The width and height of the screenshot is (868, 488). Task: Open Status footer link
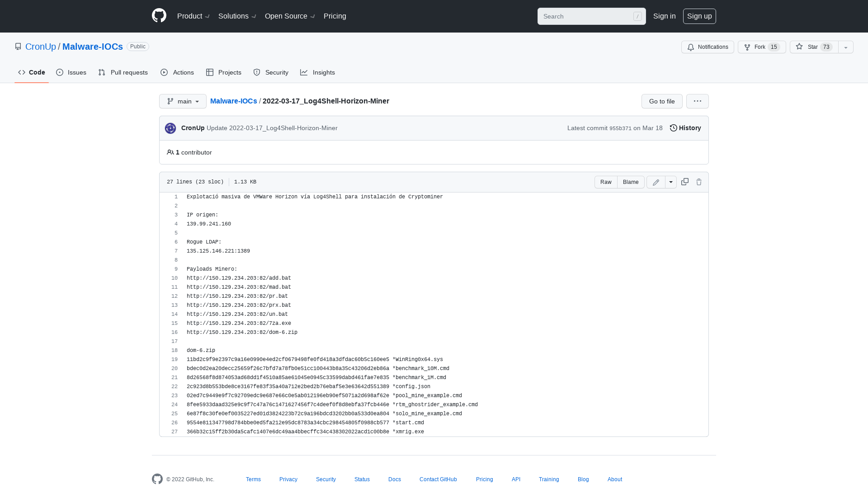pyautogui.click(x=362, y=479)
